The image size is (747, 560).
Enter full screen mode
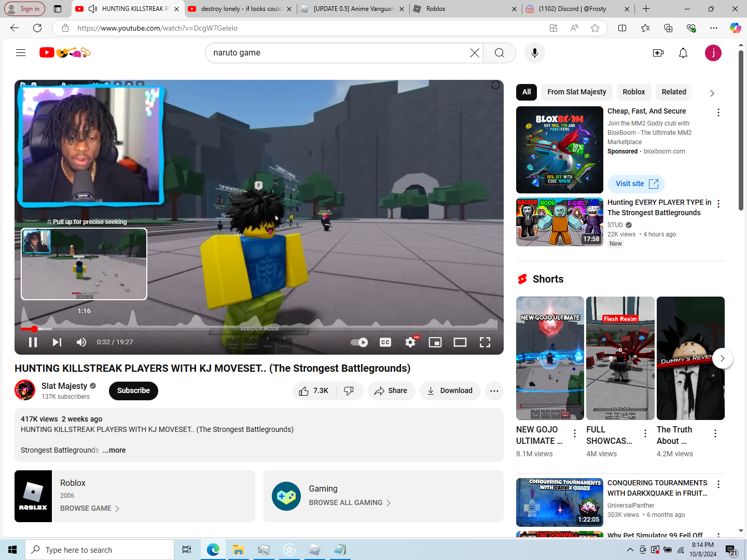485,342
